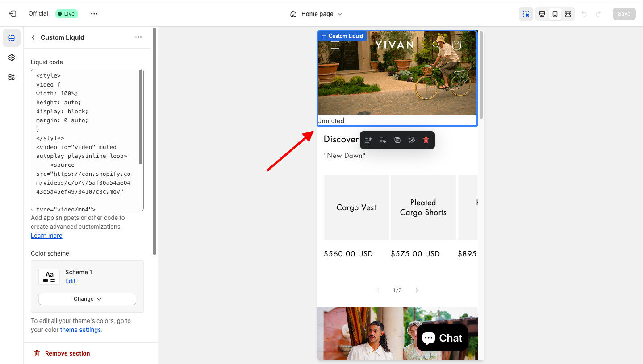The height and width of the screenshot is (364, 643).
Task: Duplicate section from floating toolbar
Action: 397,140
